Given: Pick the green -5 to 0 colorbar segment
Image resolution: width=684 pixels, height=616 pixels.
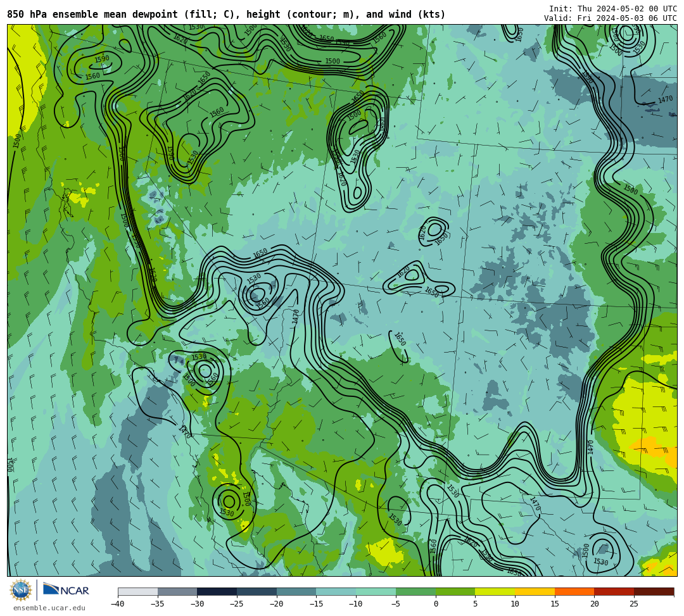Looking at the screenshot, I should pos(415,592).
